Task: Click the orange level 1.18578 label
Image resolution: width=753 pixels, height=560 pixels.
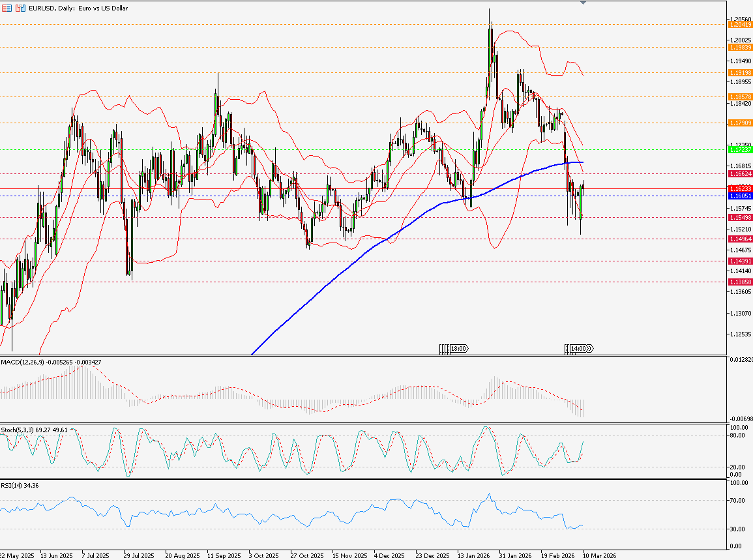Action: (741, 96)
